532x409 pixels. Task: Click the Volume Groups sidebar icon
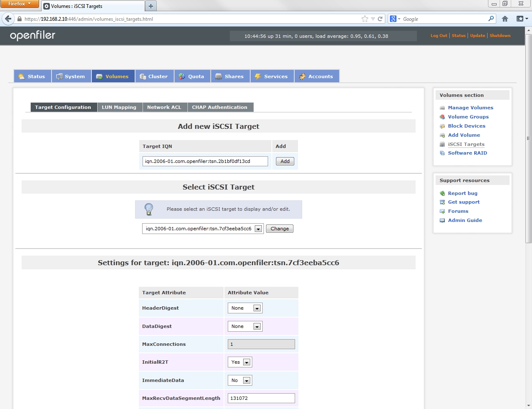point(442,117)
